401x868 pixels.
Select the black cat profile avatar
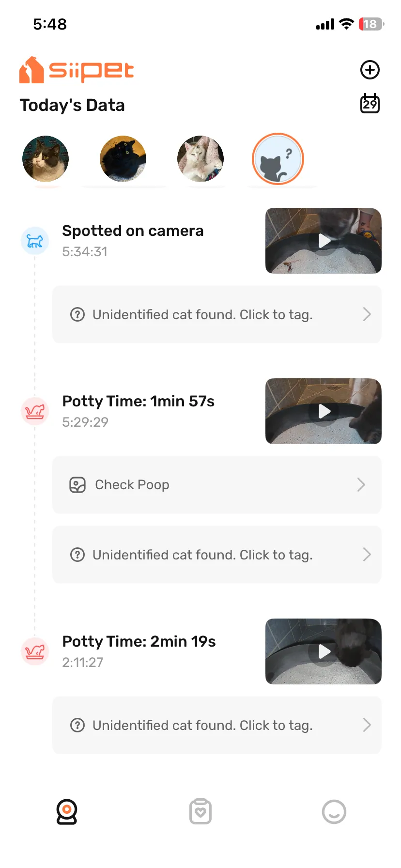click(123, 159)
